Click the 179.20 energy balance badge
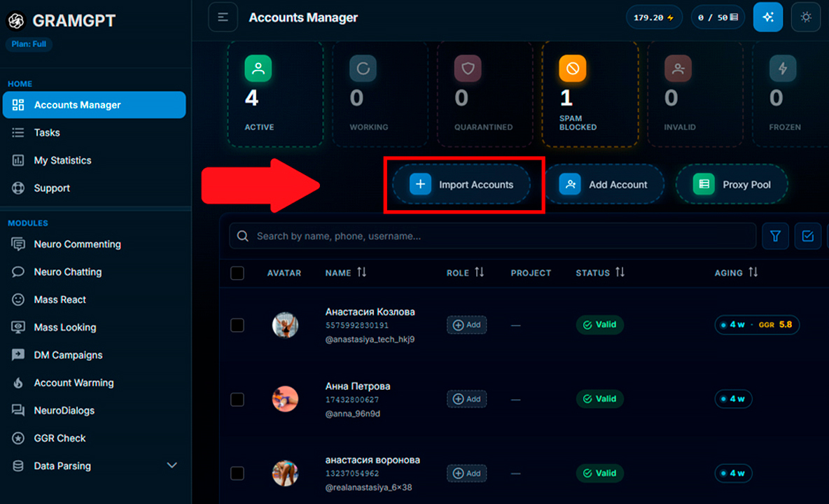 point(654,17)
